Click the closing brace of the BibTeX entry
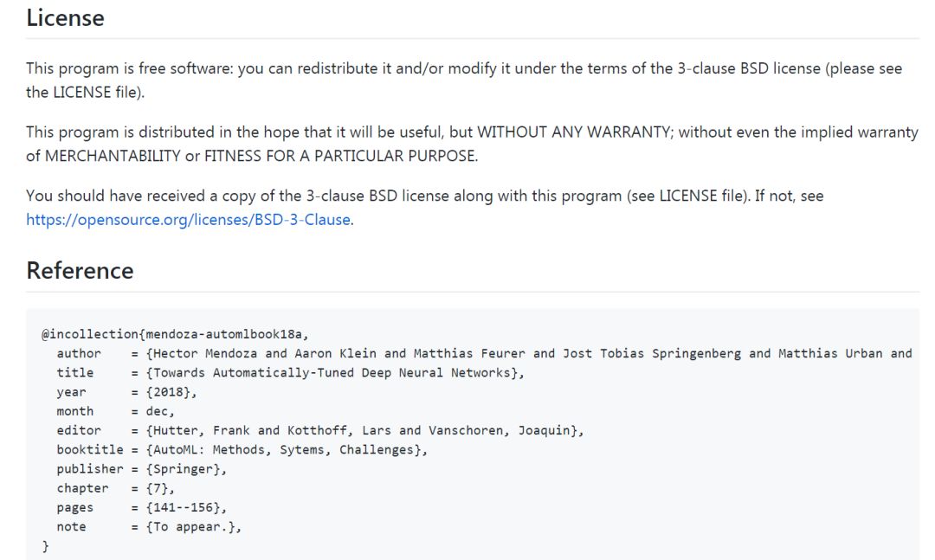 tap(45, 545)
